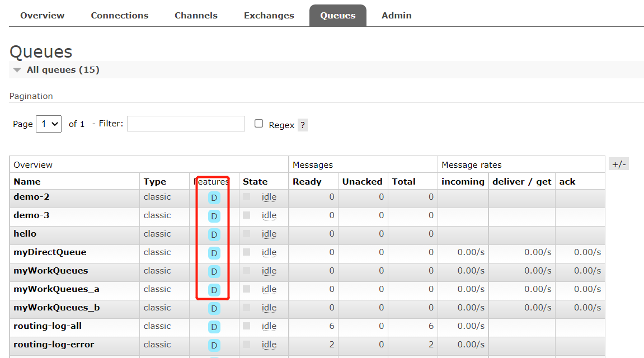644x358 pixels.
Task: Sort by deliver / get column
Action: 521,181
